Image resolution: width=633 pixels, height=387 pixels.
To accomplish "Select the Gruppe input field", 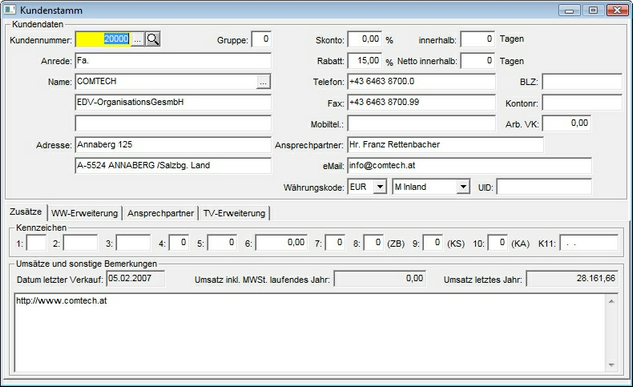I will click(x=261, y=39).
